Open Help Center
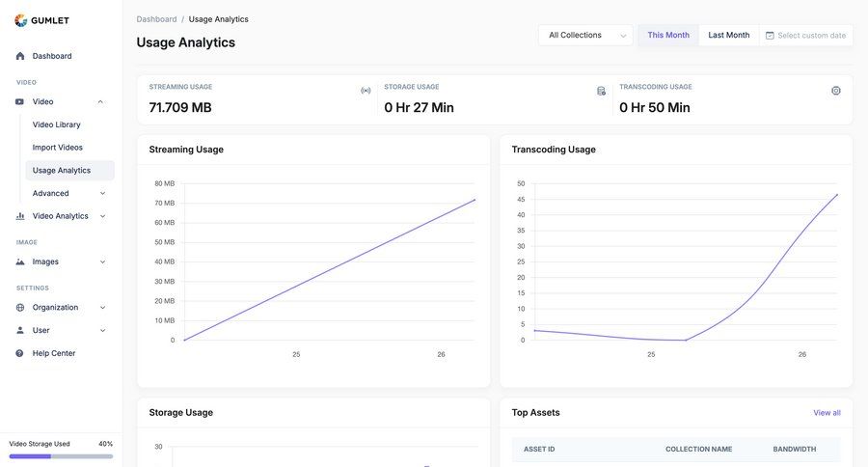The height and width of the screenshot is (467, 868). [x=54, y=353]
